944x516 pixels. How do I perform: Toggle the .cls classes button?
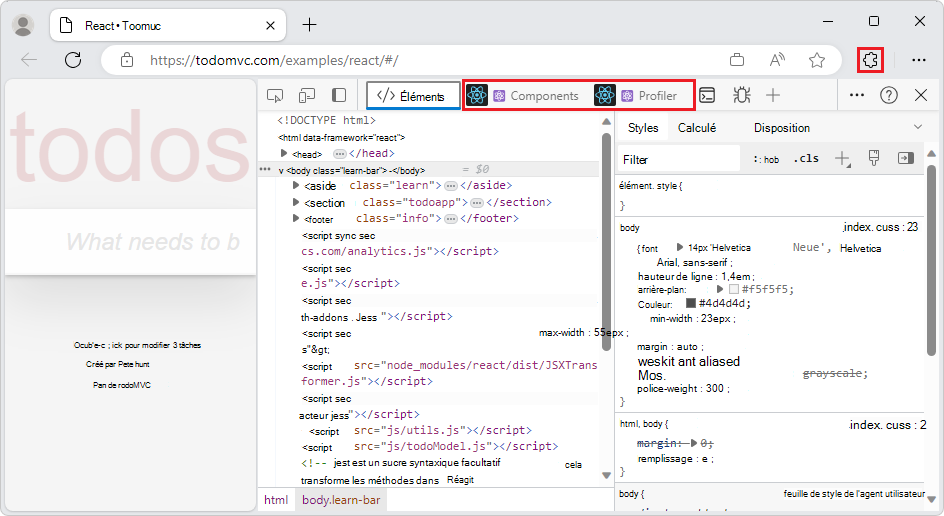(x=806, y=159)
